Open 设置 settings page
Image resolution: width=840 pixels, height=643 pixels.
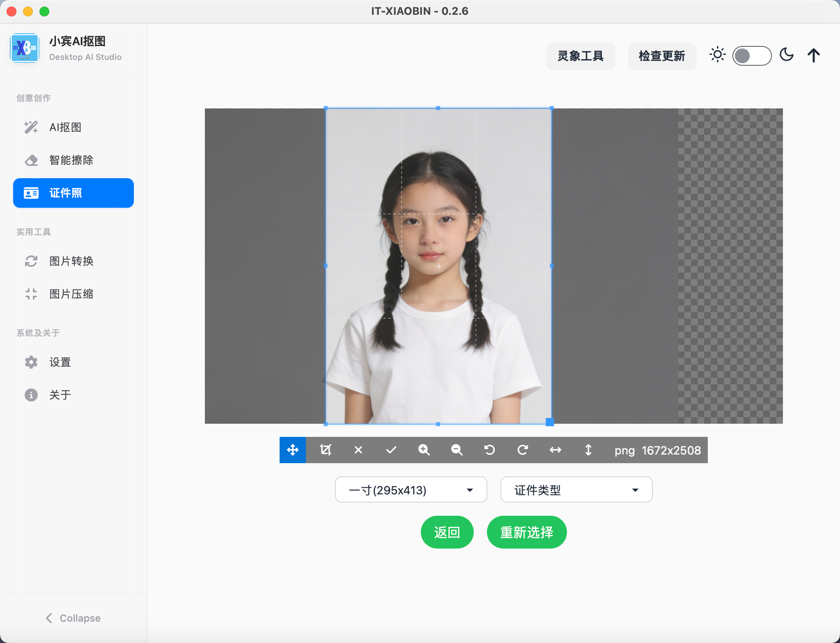click(73, 362)
